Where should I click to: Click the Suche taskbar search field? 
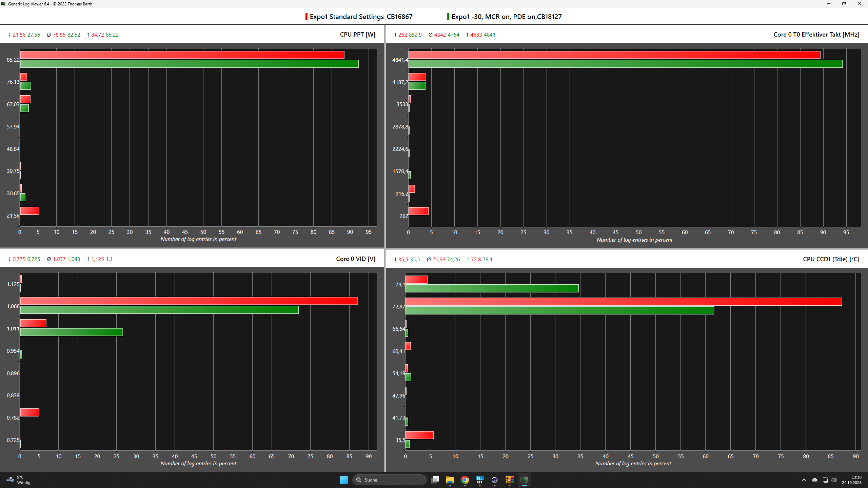[x=390, y=480]
